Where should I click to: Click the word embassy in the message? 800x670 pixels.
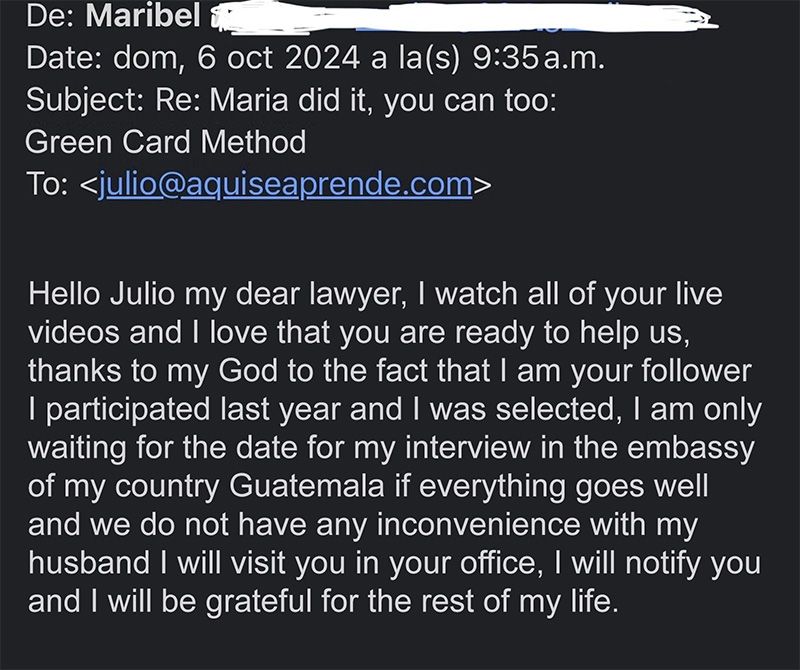690,448
